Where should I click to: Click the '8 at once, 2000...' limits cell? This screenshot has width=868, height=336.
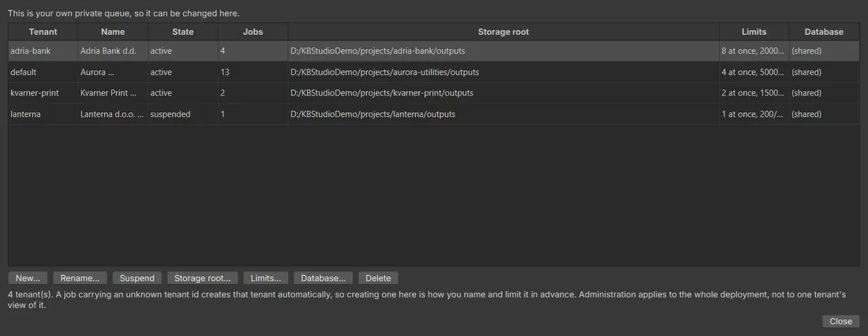(x=754, y=51)
